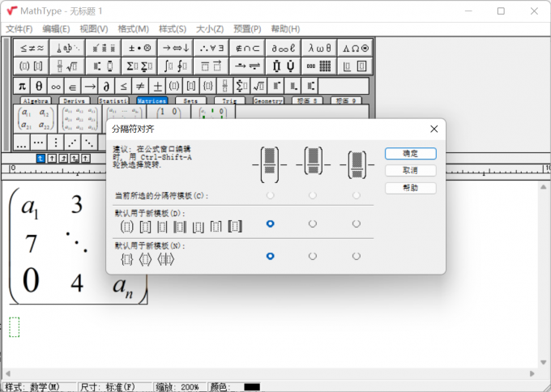Screen dimensions: 551x392
Task: Cancel the dialog with 取消
Action: [411, 170]
